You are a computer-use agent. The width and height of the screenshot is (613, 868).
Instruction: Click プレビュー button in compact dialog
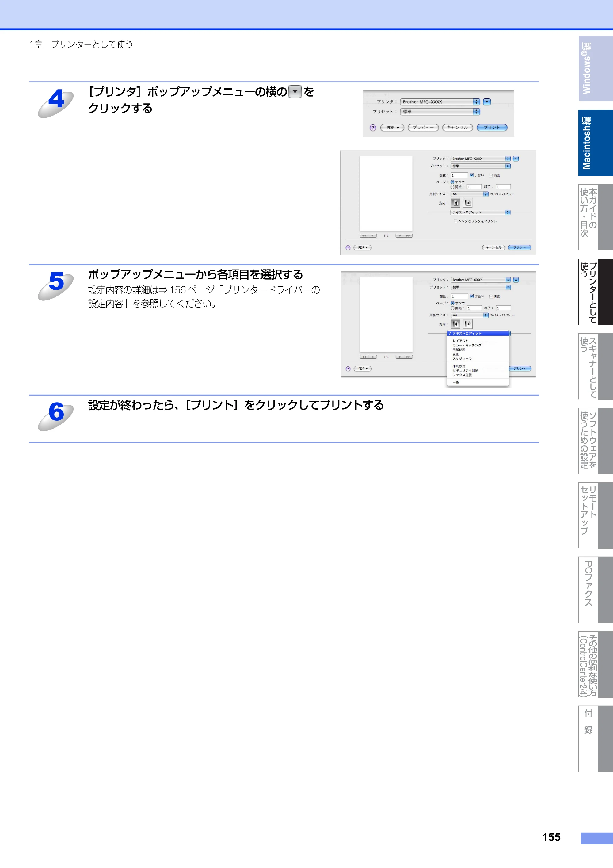(423, 128)
